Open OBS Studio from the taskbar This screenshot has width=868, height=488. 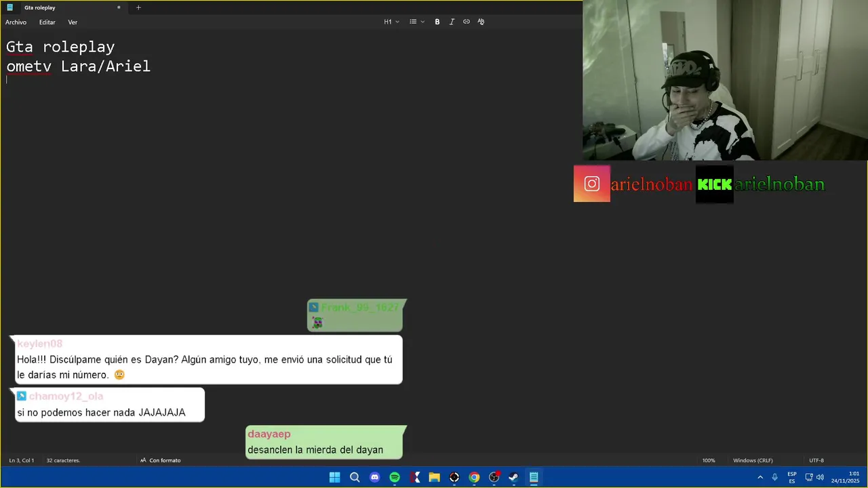coord(494,477)
